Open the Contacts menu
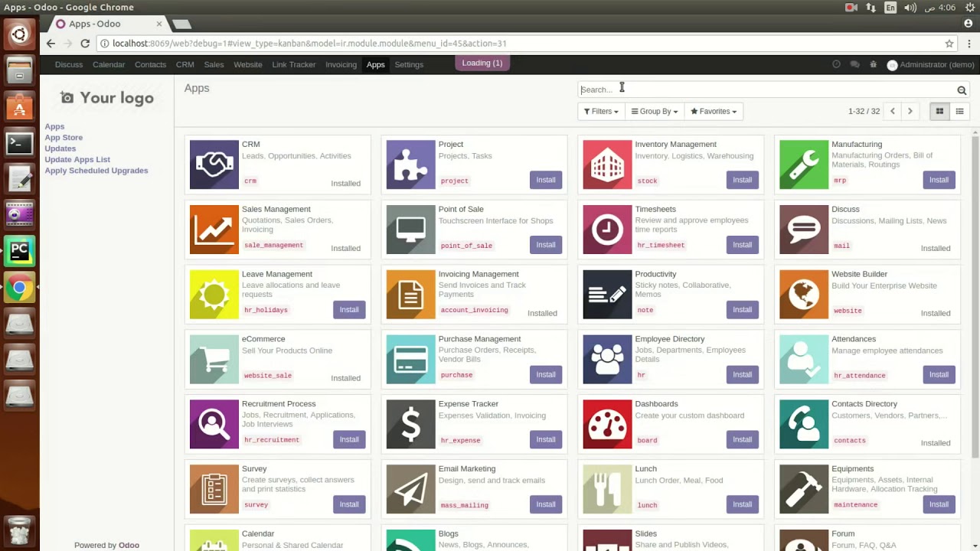 click(150, 65)
